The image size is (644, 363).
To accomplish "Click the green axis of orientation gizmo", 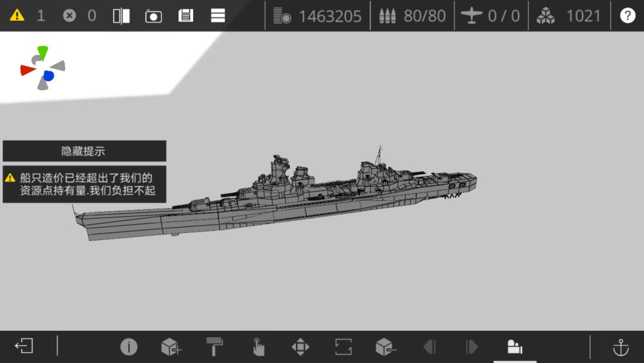I will (x=42, y=53).
